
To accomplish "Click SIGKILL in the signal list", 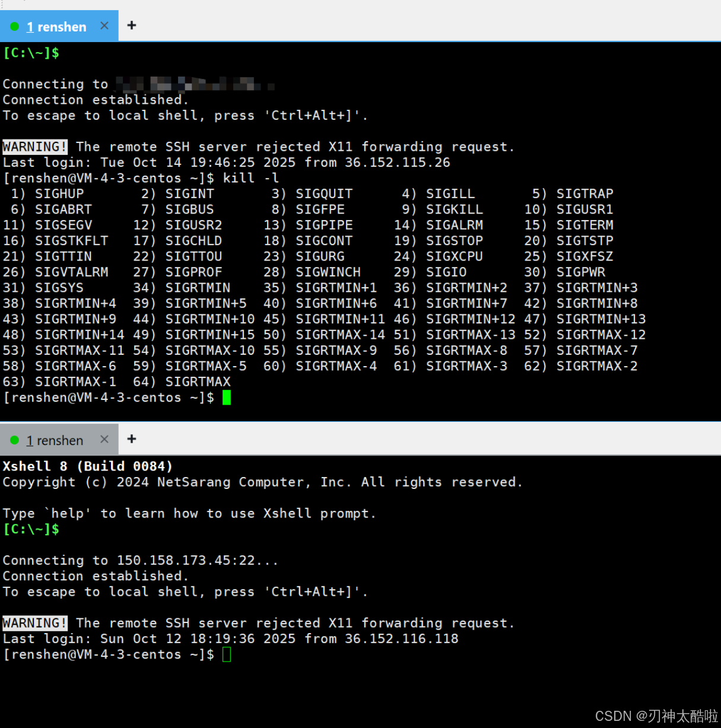I will click(x=454, y=209).
